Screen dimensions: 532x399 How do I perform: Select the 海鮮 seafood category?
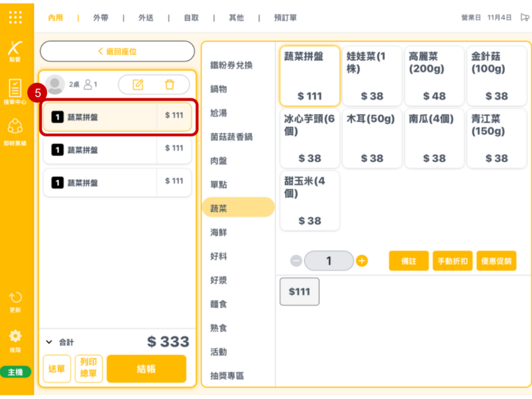[219, 232]
